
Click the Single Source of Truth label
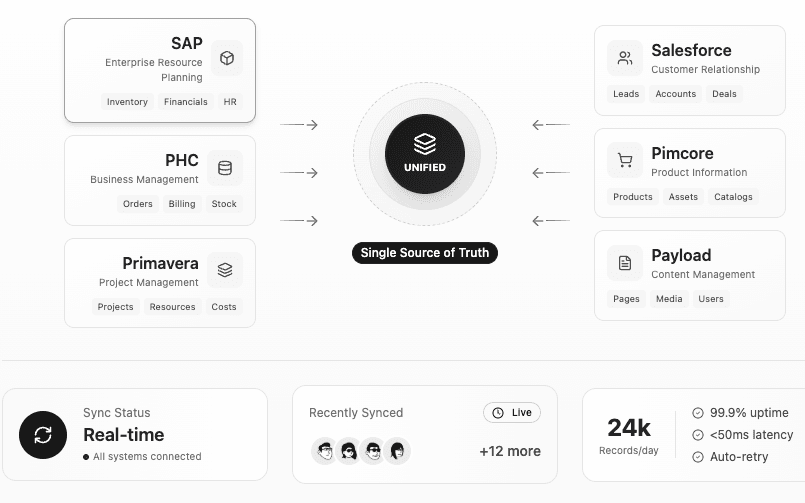[425, 253]
